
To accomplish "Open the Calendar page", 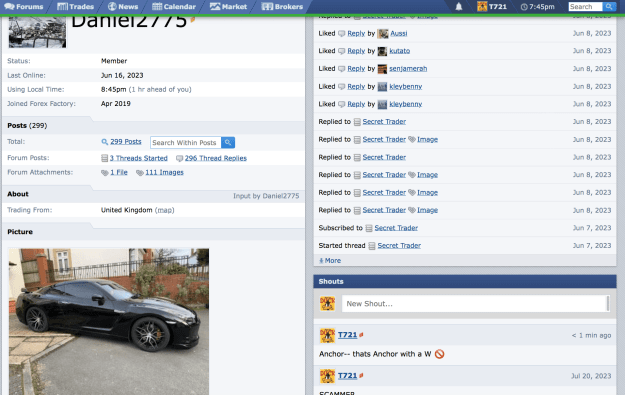I will [x=174, y=6].
